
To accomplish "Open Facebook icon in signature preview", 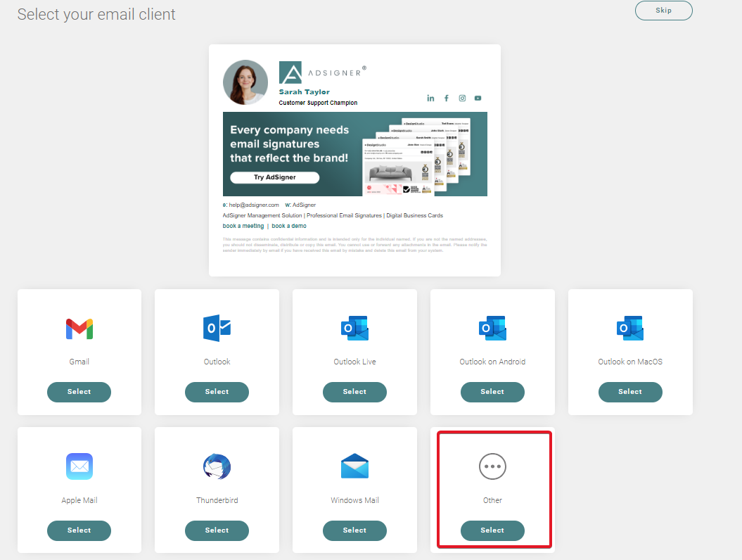I will (446, 98).
